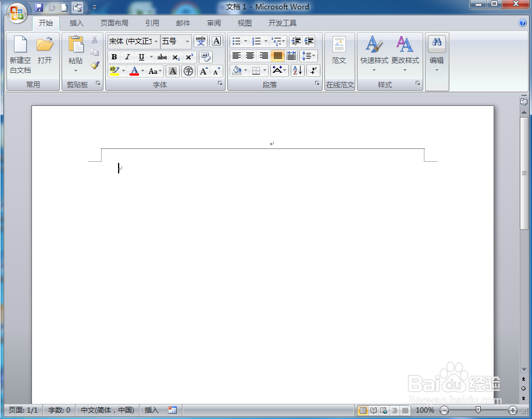Click the 中文(简体，中国) language indicator

(x=108, y=410)
